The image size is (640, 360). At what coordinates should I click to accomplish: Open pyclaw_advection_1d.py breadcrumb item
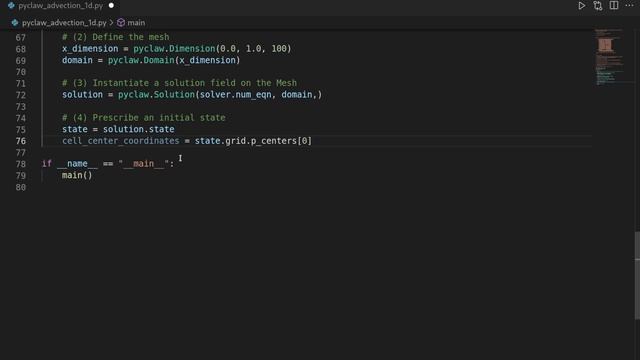pyautogui.click(x=64, y=23)
